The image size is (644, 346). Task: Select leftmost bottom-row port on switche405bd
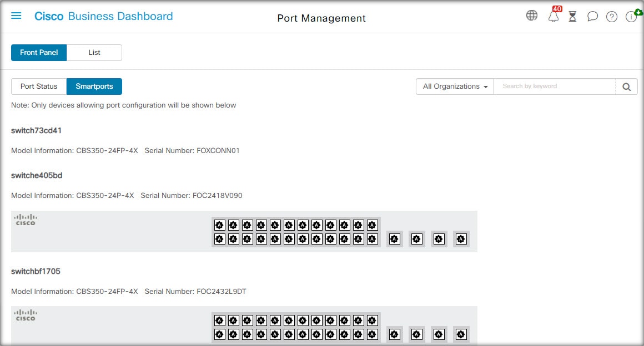(x=220, y=239)
